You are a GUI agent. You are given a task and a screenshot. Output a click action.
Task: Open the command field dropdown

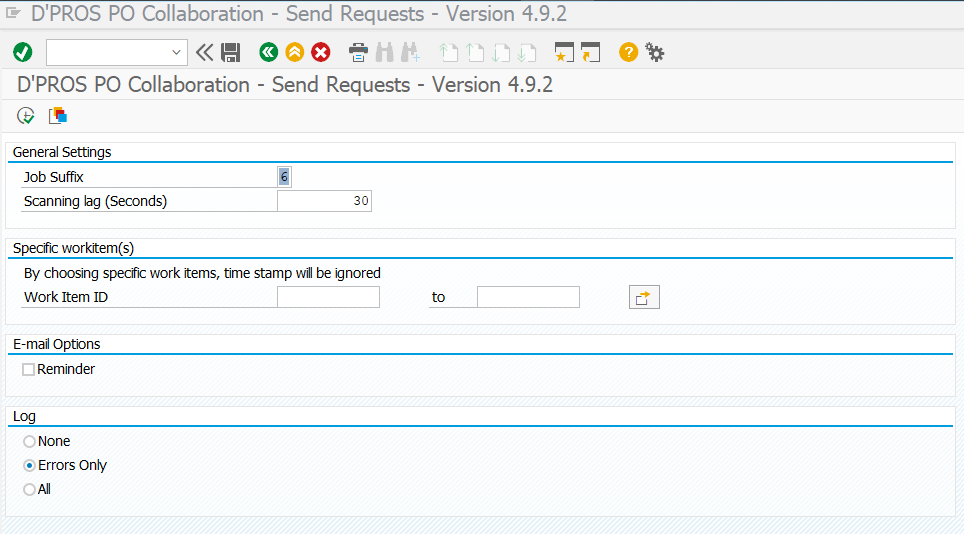point(176,52)
